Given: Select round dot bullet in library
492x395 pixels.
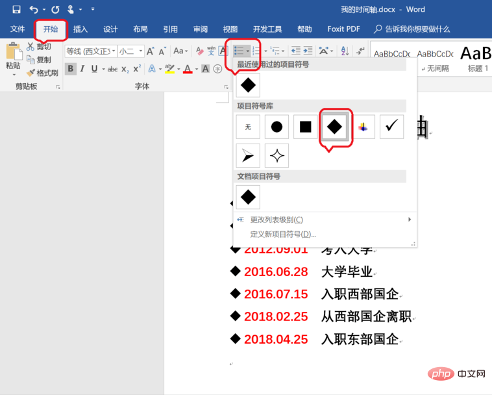Looking at the screenshot, I should (x=277, y=127).
